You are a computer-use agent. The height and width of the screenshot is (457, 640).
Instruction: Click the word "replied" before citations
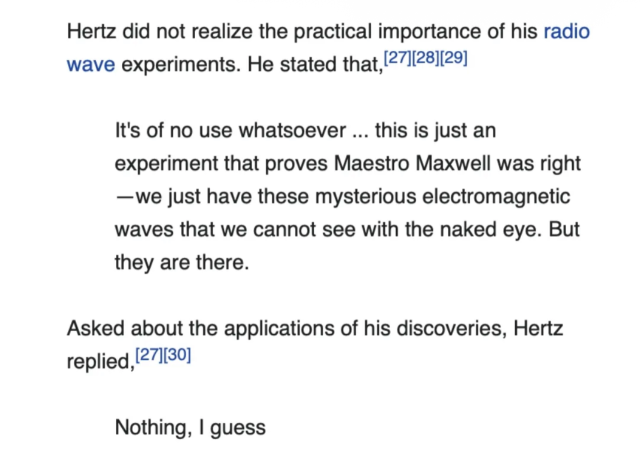tap(98, 360)
